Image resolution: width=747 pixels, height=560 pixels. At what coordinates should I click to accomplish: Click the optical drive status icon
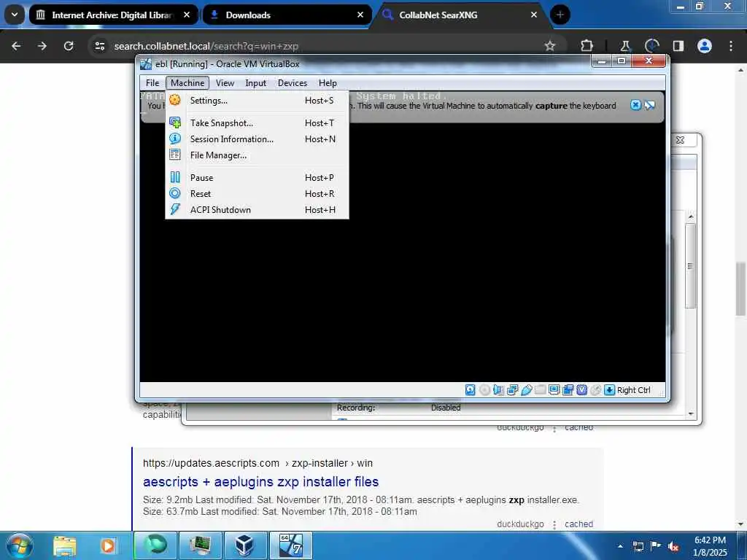pos(484,390)
